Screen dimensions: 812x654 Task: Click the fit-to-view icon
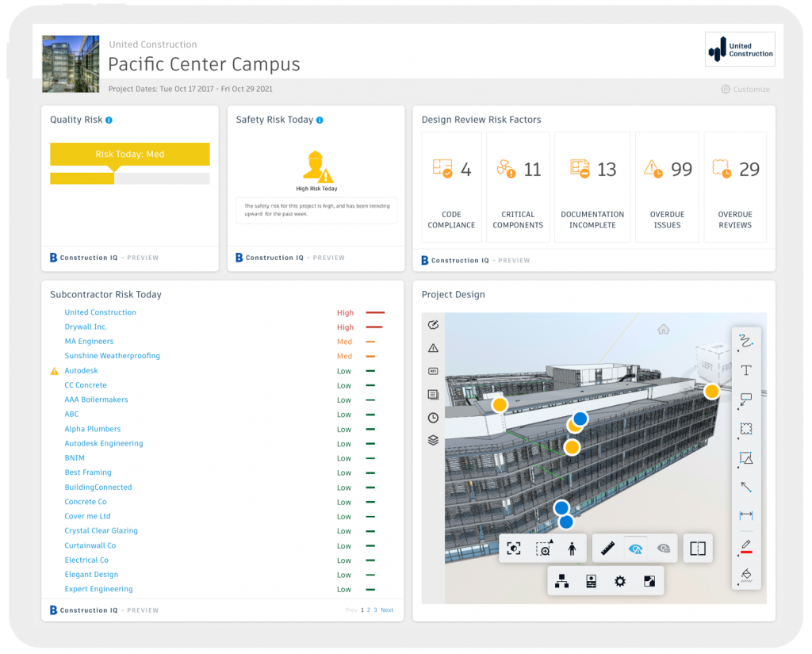click(x=514, y=547)
